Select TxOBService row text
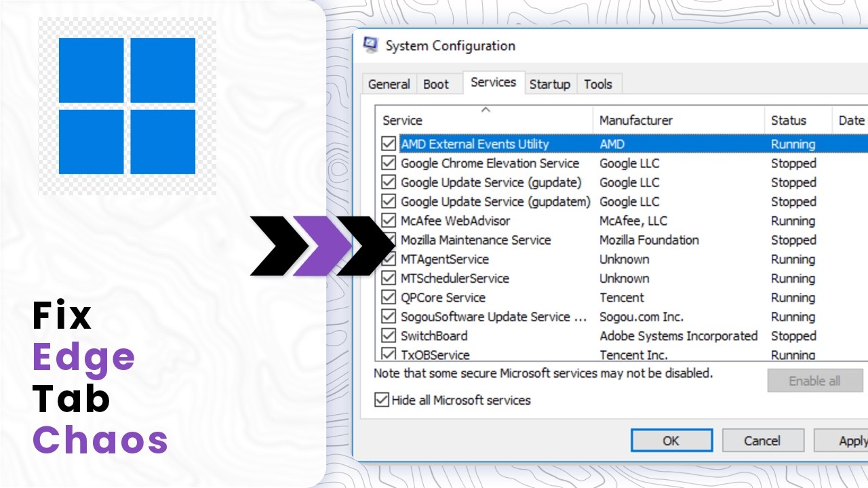This screenshot has height=488, width=868. coord(435,354)
